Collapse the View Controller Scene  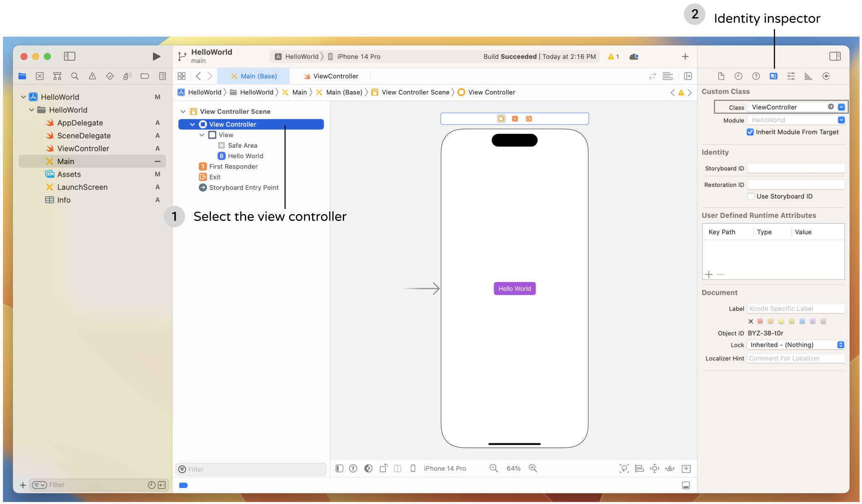184,111
